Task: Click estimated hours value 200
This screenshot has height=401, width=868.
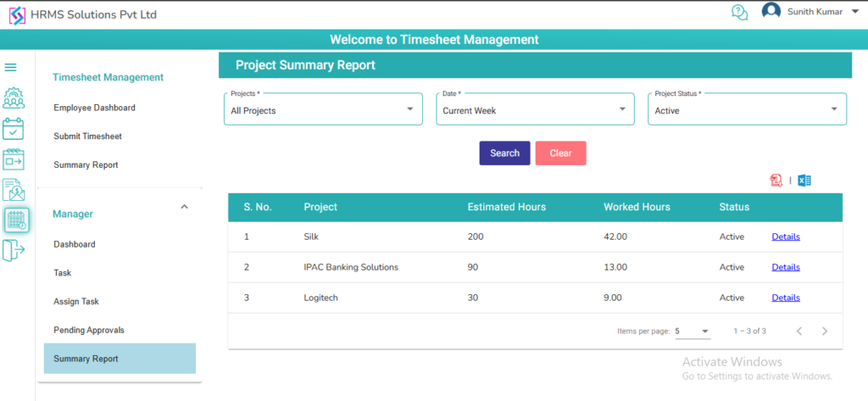Action: click(476, 237)
